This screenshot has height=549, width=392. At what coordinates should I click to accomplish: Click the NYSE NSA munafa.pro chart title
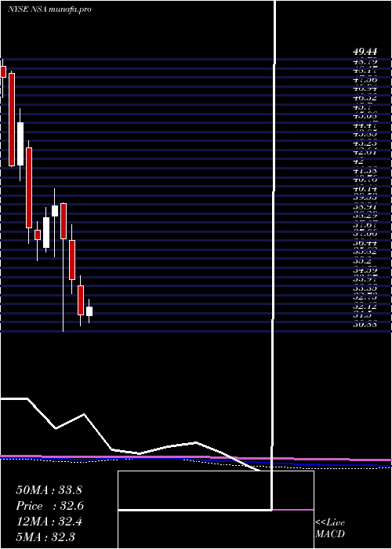49,9
